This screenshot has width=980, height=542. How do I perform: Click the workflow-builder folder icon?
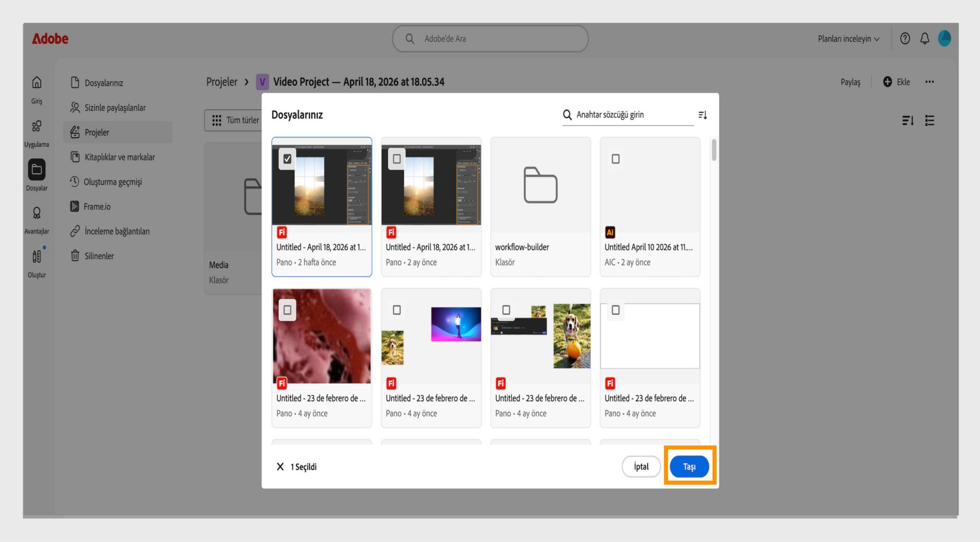pos(541,185)
